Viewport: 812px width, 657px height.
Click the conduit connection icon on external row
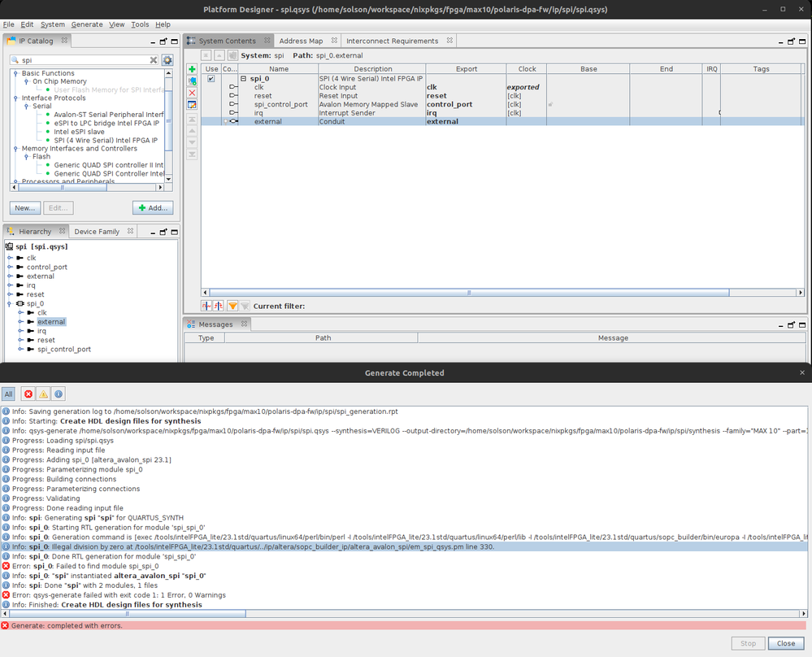click(233, 121)
